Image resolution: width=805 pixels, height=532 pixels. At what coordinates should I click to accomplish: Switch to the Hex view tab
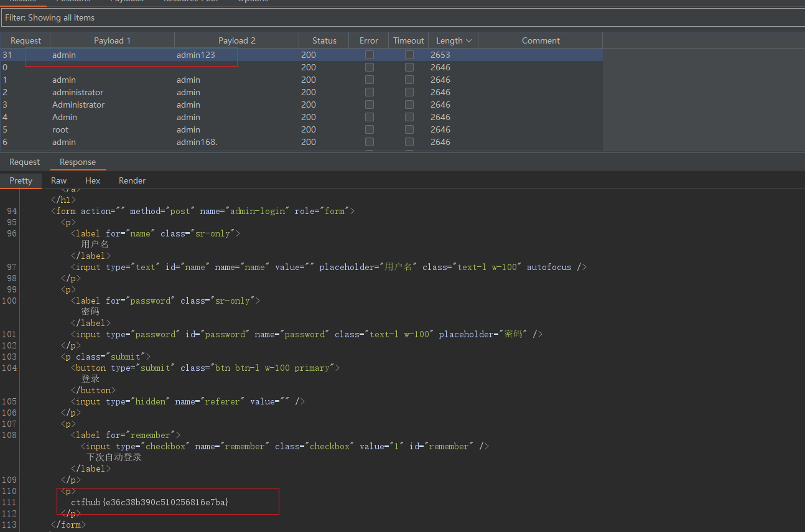(93, 180)
